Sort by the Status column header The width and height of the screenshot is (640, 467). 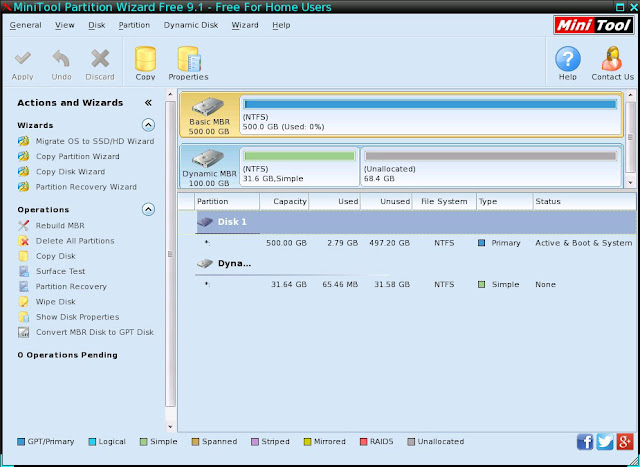coord(584,202)
